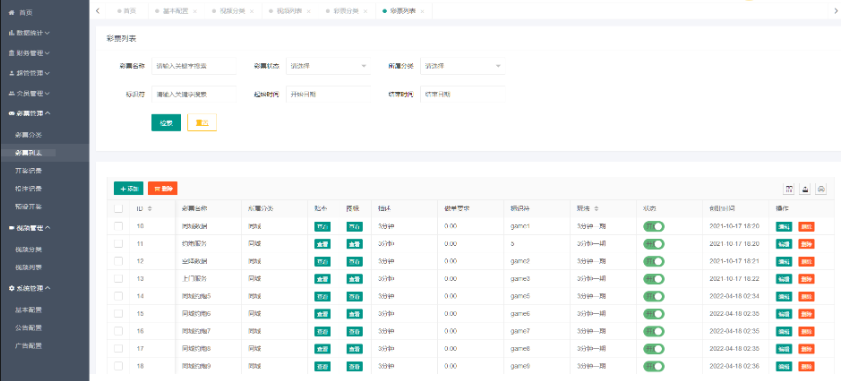841x381 pixels.
Task: Collapse the 系统管理 sidebar menu
Action: coord(45,288)
